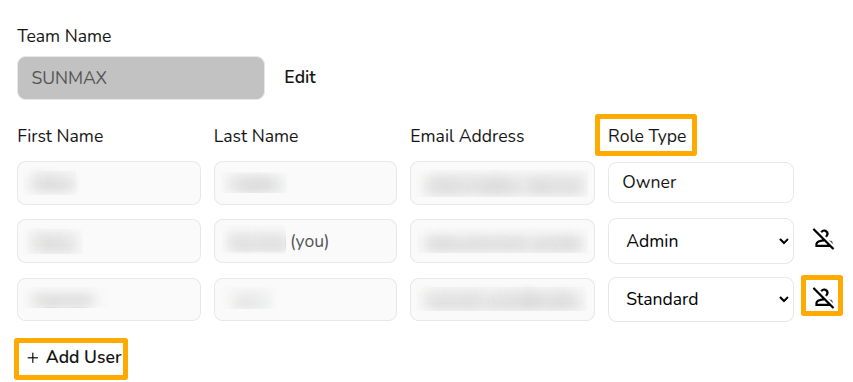
Task: Open the Admin role type dropdown
Action: click(701, 241)
